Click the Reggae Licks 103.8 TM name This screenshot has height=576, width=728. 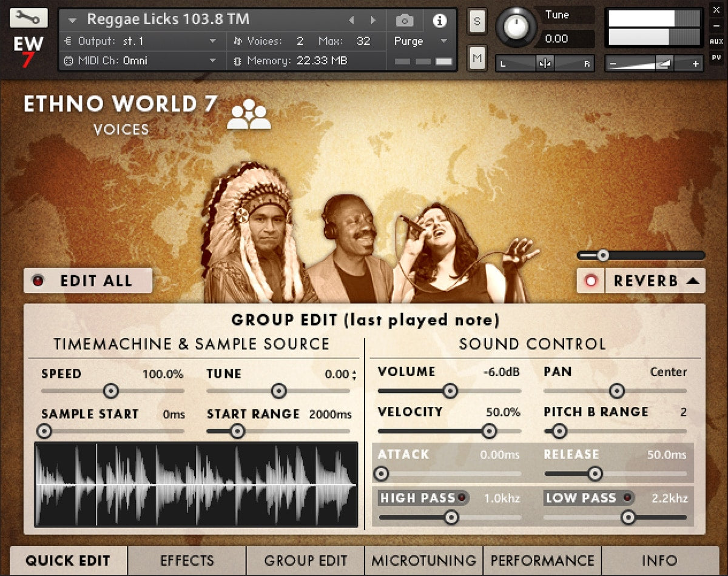click(168, 19)
